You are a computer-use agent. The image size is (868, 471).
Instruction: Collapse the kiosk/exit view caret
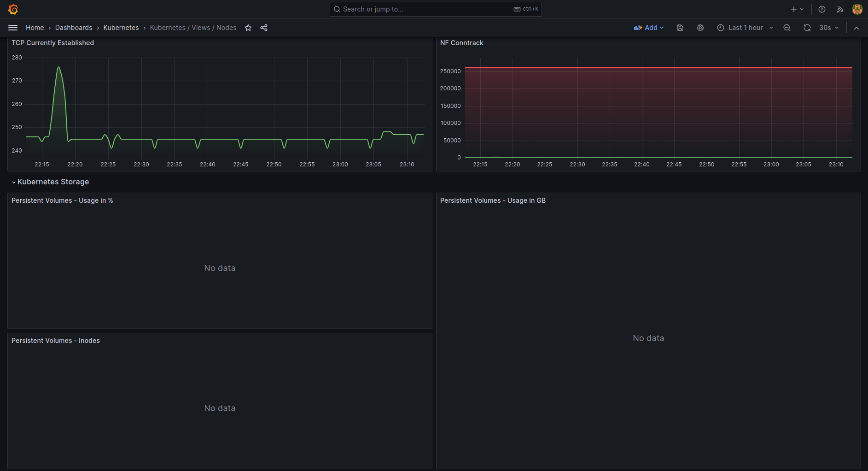(x=856, y=28)
